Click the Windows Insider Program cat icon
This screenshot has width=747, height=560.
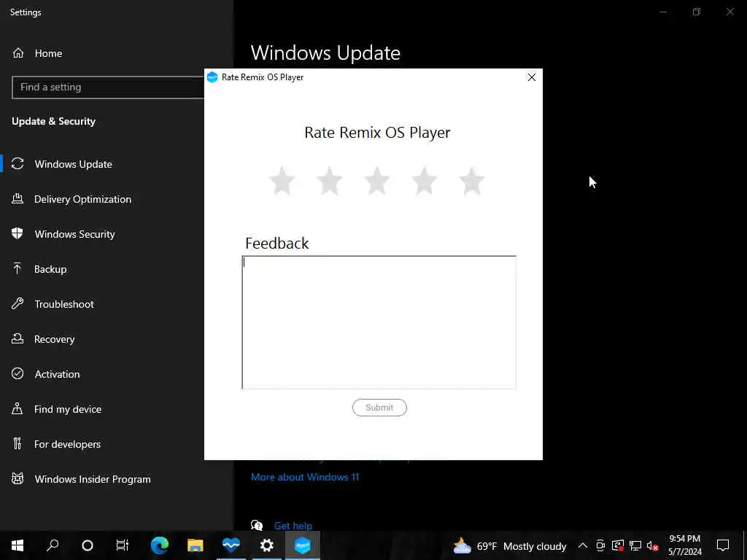pyautogui.click(x=18, y=478)
